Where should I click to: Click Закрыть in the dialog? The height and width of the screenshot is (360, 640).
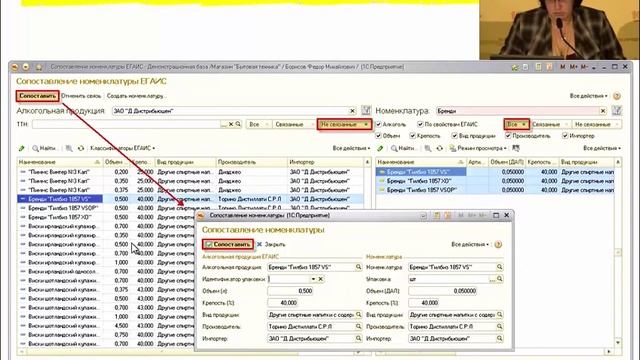click(271, 244)
